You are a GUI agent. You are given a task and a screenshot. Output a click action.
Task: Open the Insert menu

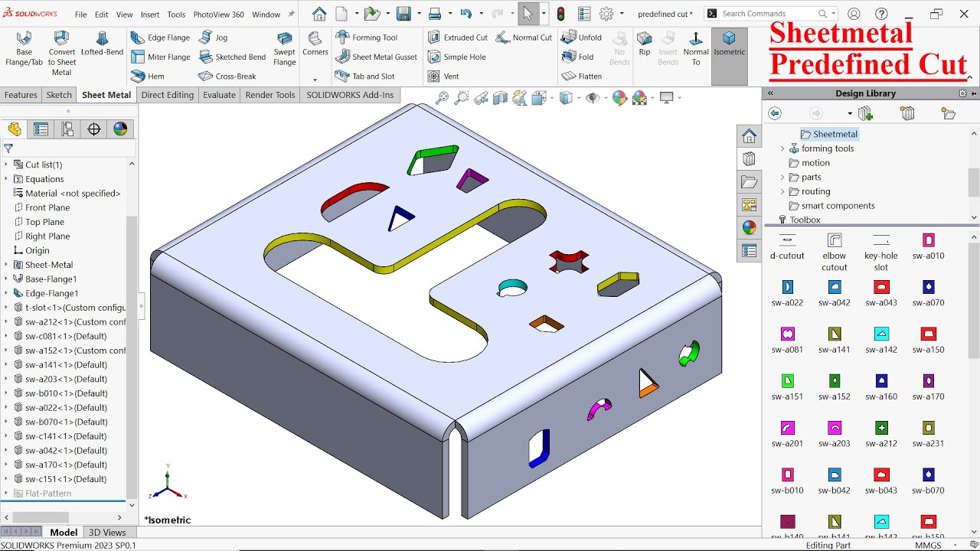pyautogui.click(x=150, y=15)
